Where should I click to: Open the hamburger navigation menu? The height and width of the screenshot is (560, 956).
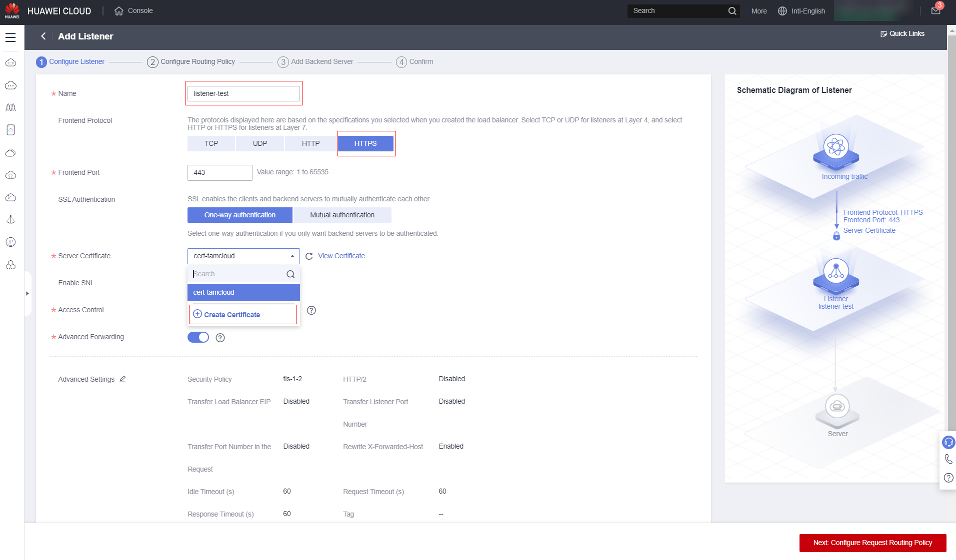point(10,37)
